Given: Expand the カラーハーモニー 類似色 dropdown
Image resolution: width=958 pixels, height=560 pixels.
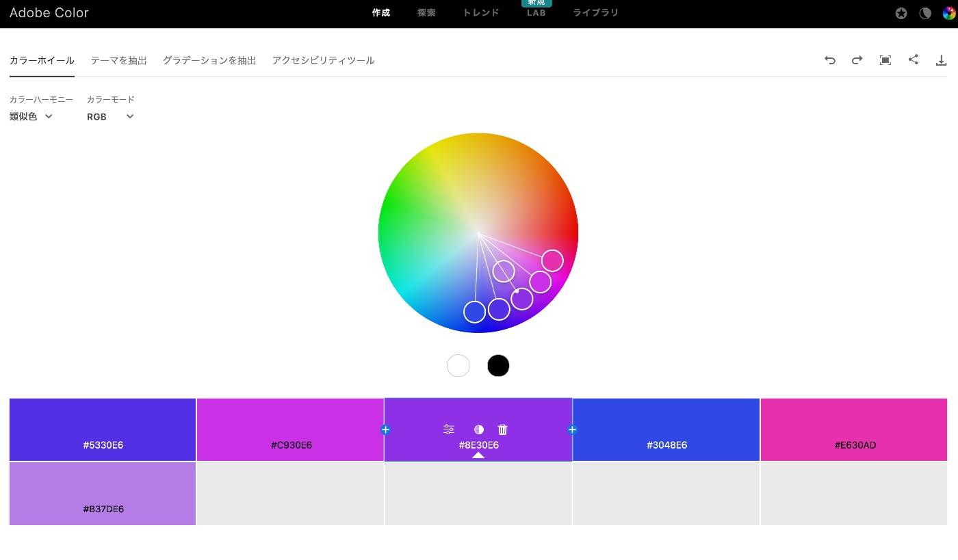Looking at the screenshot, I should 31,117.
